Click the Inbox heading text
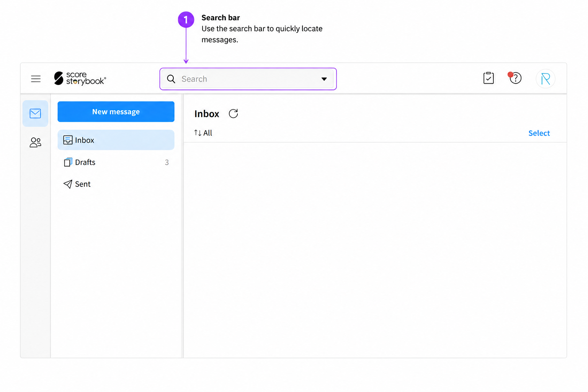This screenshot has height=392, width=588. pyautogui.click(x=207, y=114)
